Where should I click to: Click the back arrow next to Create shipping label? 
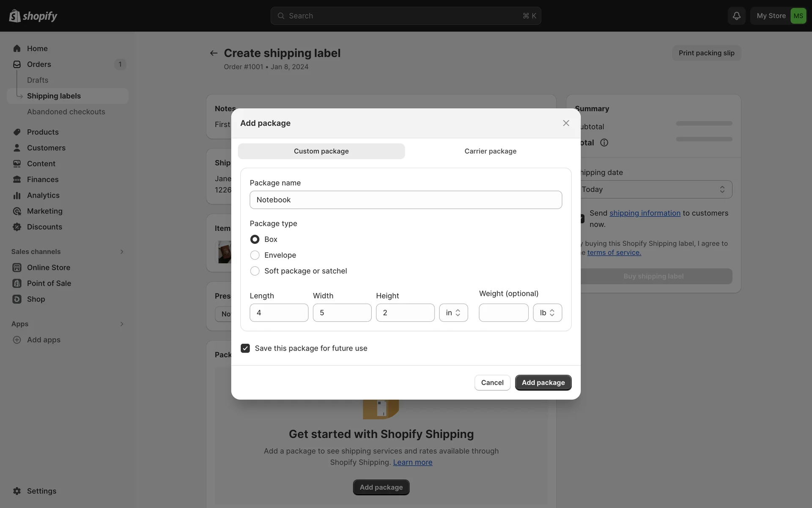point(214,53)
